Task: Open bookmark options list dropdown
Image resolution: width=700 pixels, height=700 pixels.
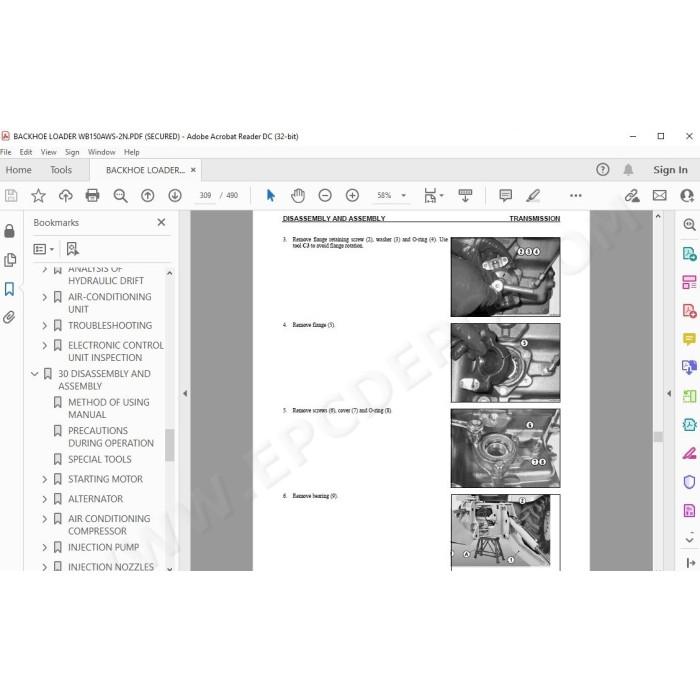Action: point(44,249)
